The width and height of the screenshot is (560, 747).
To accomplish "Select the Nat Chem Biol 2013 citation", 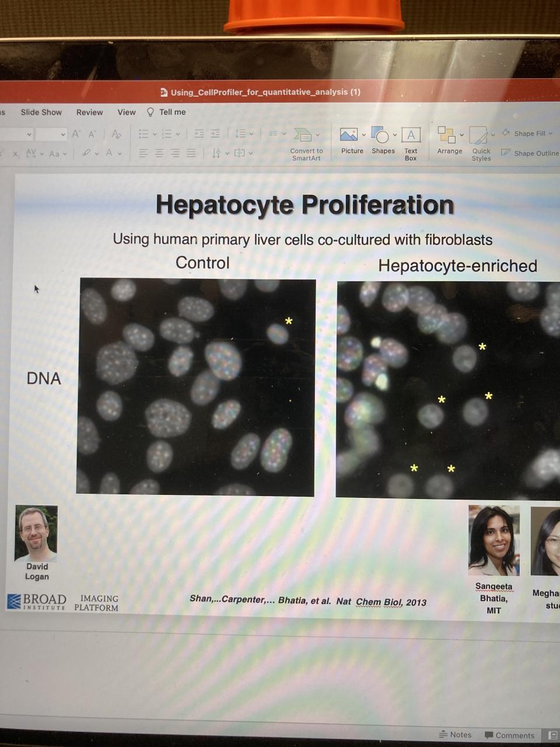I will click(x=308, y=601).
